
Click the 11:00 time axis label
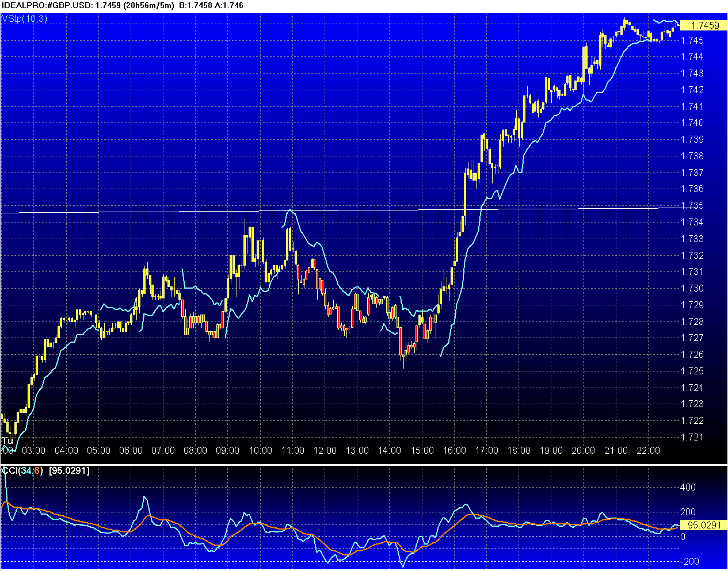[292, 450]
